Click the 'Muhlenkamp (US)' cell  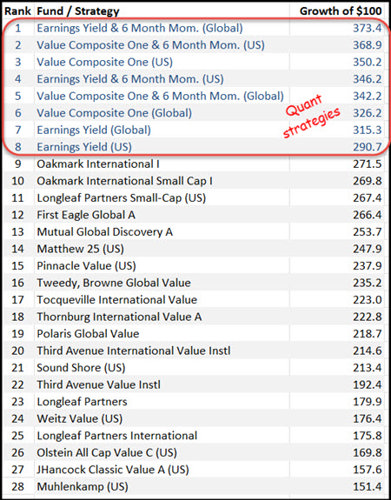(82, 487)
